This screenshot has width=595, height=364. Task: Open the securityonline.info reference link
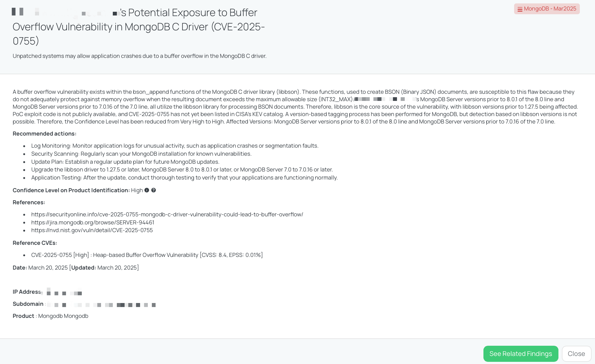(167, 214)
